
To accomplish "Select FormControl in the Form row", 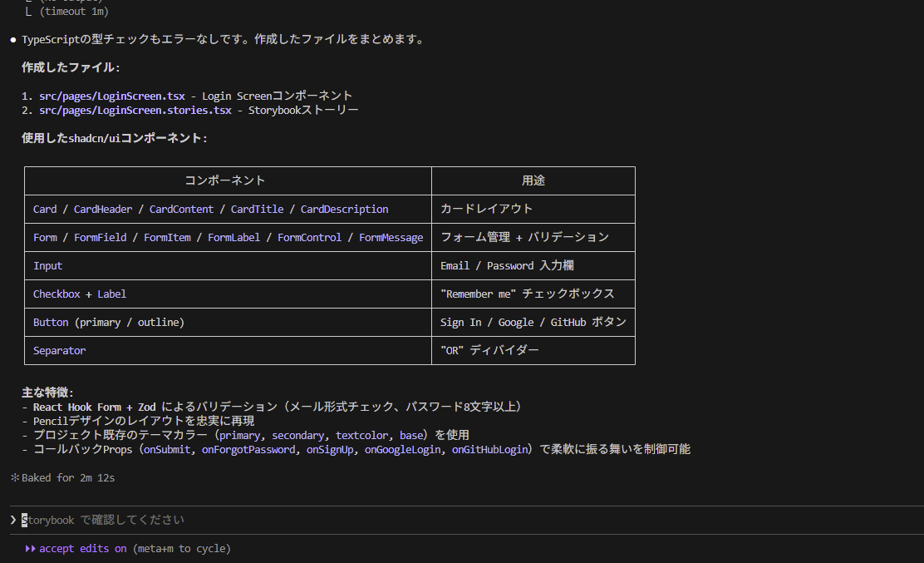I will click(309, 238).
